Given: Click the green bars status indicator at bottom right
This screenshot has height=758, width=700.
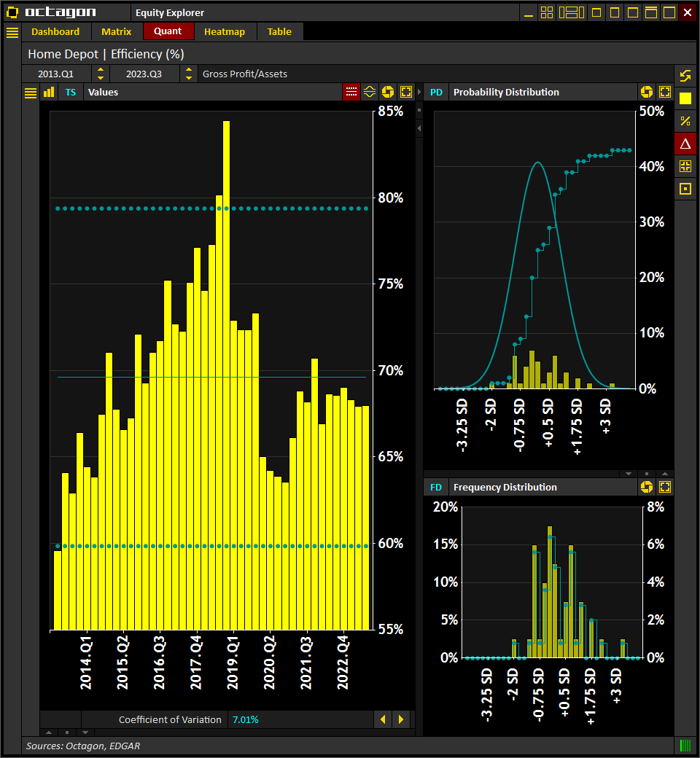Looking at the screenshot, I should (x=685, y=746).
